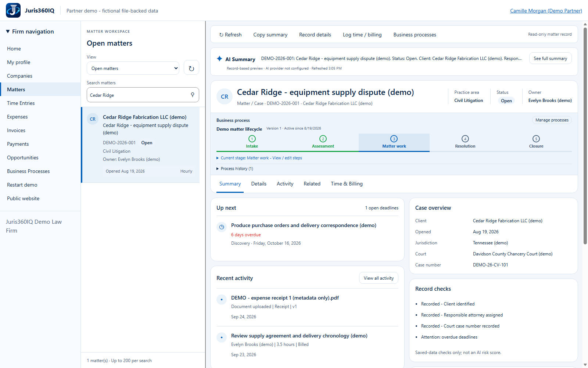The width and height of the screenshot is (588, 368).
Task: Open the Time & Billing tab
Action: click(347, 184)
